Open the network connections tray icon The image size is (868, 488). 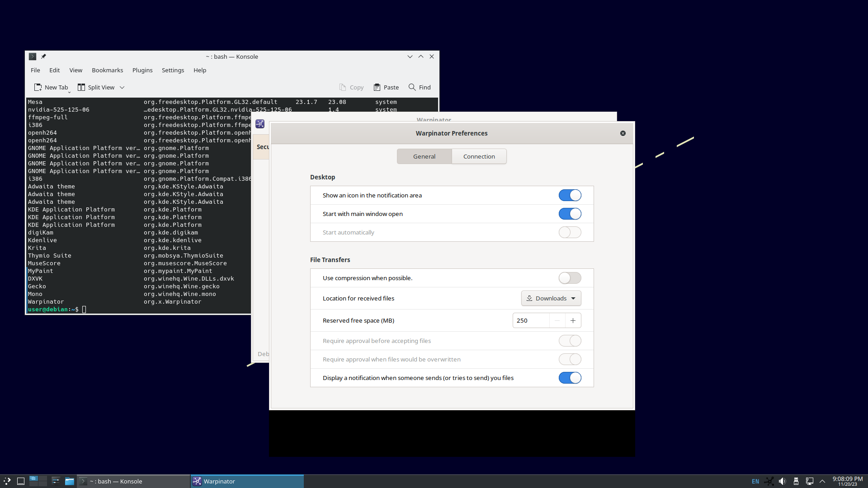point(810,481)
